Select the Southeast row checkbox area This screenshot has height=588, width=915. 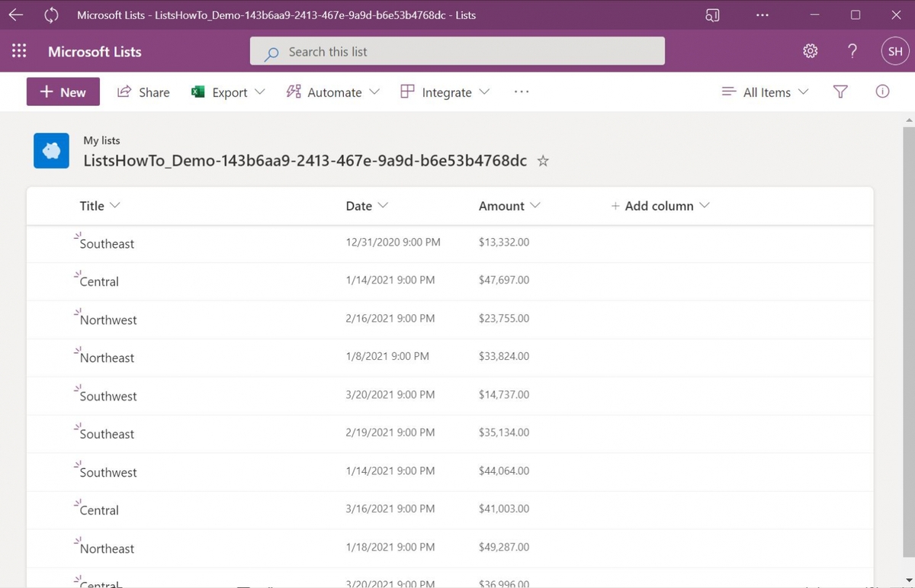click(x=55, y=243)
